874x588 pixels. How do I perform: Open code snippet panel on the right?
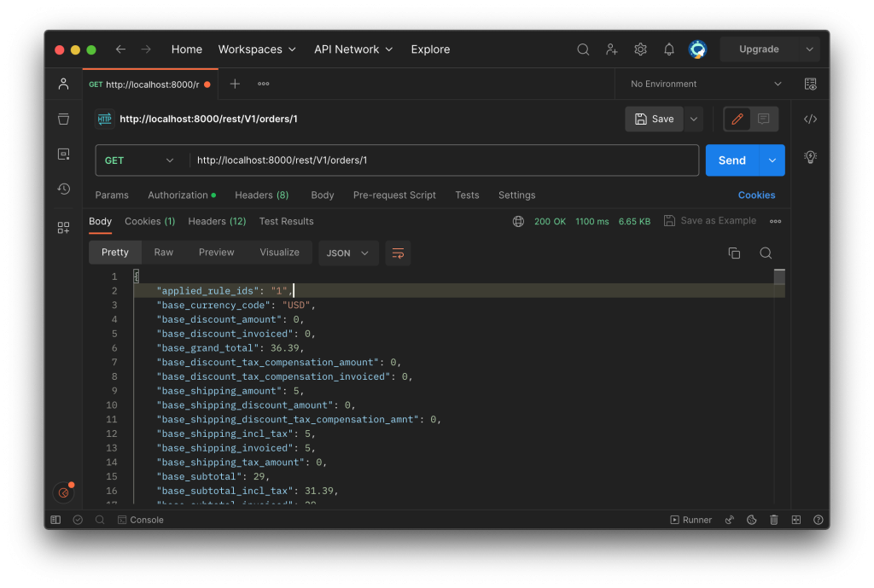coord(809,119)
